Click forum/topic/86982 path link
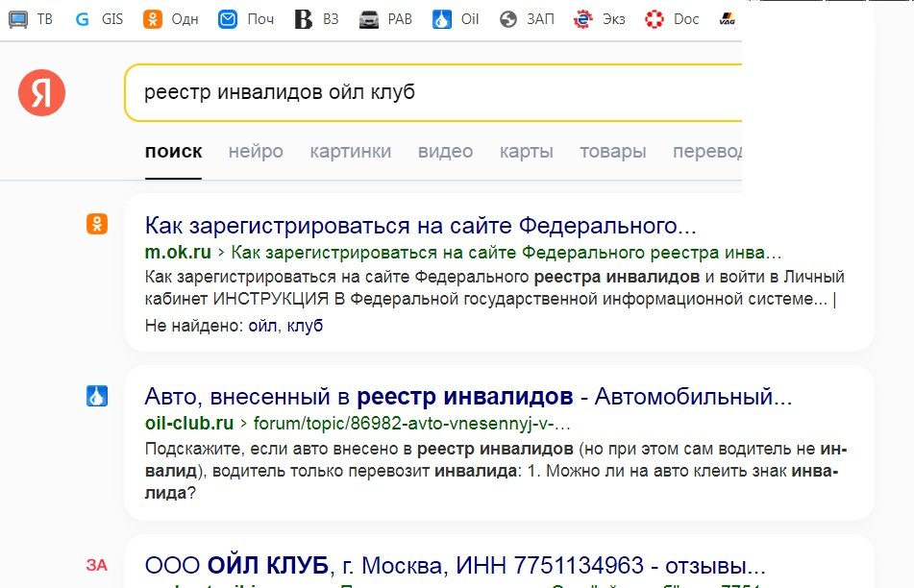This screenshot has width=914, height=588. pyautogui.click(x=411, y=423)
